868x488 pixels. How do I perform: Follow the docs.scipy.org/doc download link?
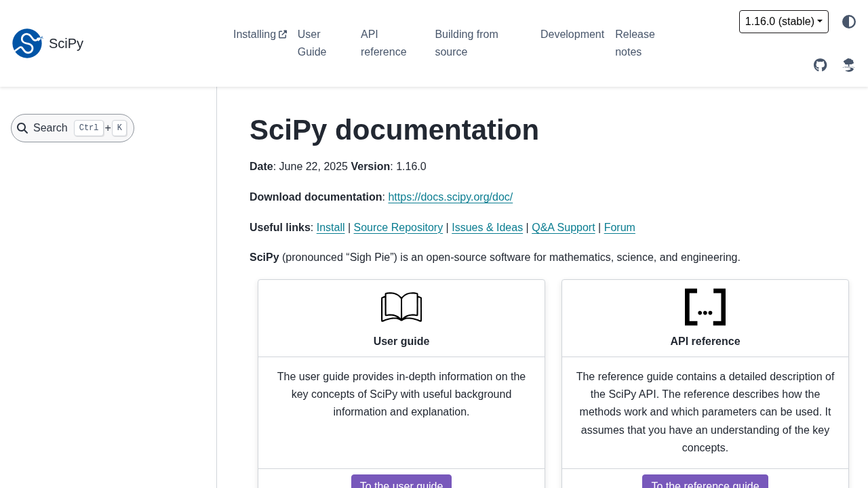click(x=450, y=197)
